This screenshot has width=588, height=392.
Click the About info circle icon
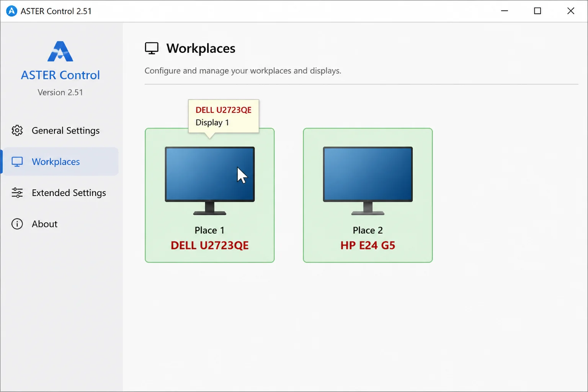tap(17, 224)
